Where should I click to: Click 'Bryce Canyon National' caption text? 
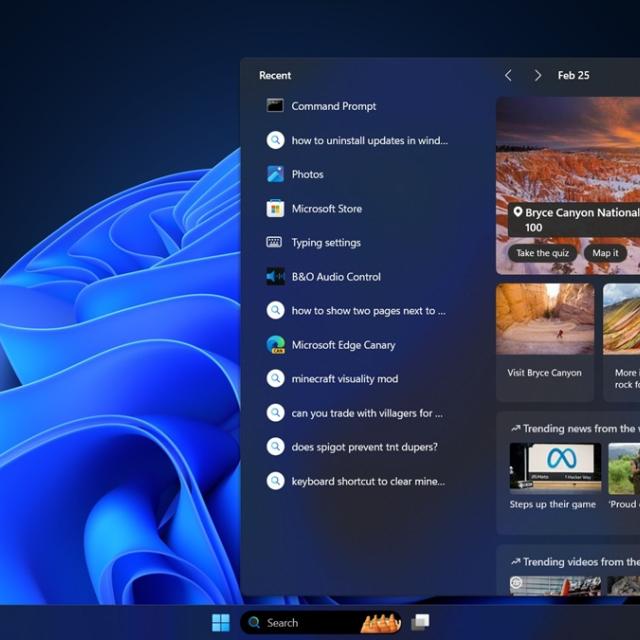[x=582, y=212]
